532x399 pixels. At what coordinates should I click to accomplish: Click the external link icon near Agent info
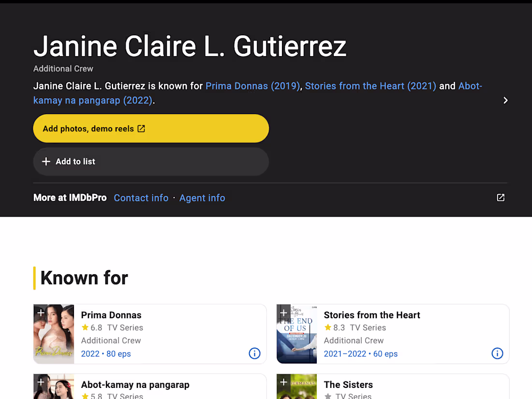tap(501, 197)
